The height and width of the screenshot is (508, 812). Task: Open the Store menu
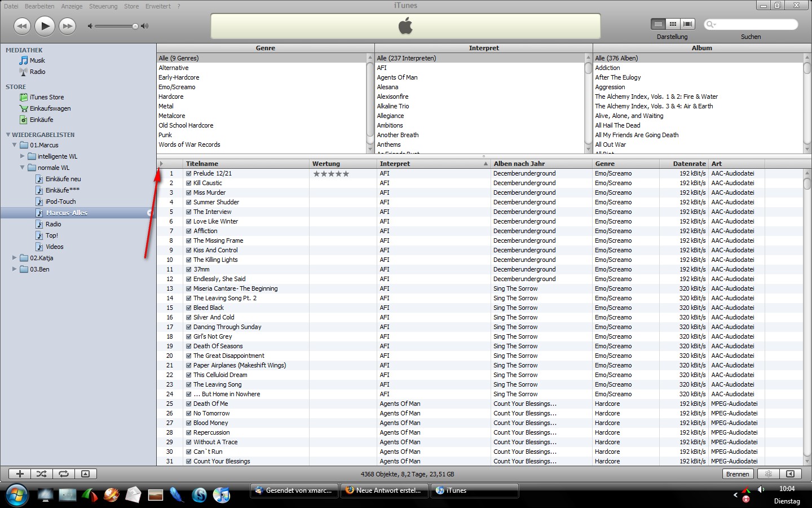coord(131,6)
